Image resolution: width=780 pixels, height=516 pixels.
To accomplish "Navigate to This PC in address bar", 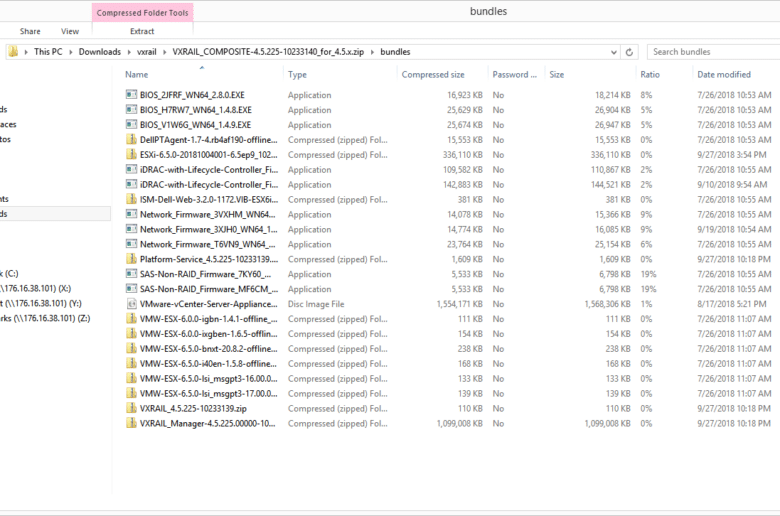I will click(x=48, y=52).
